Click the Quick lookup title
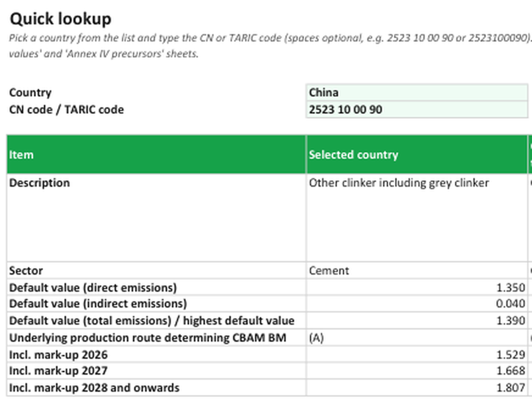Screen dimensions: 532x399 (x=60, y=19)
